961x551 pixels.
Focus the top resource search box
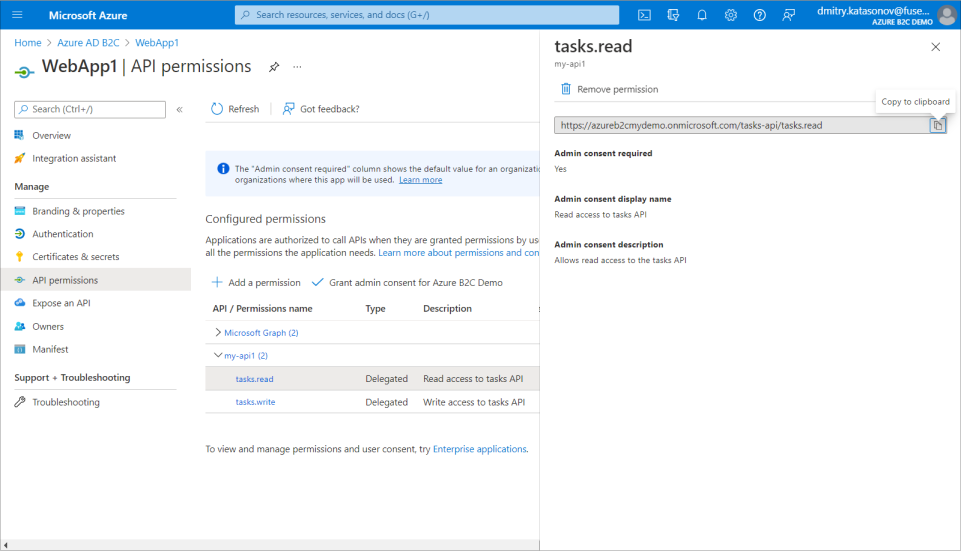(427, 15)
